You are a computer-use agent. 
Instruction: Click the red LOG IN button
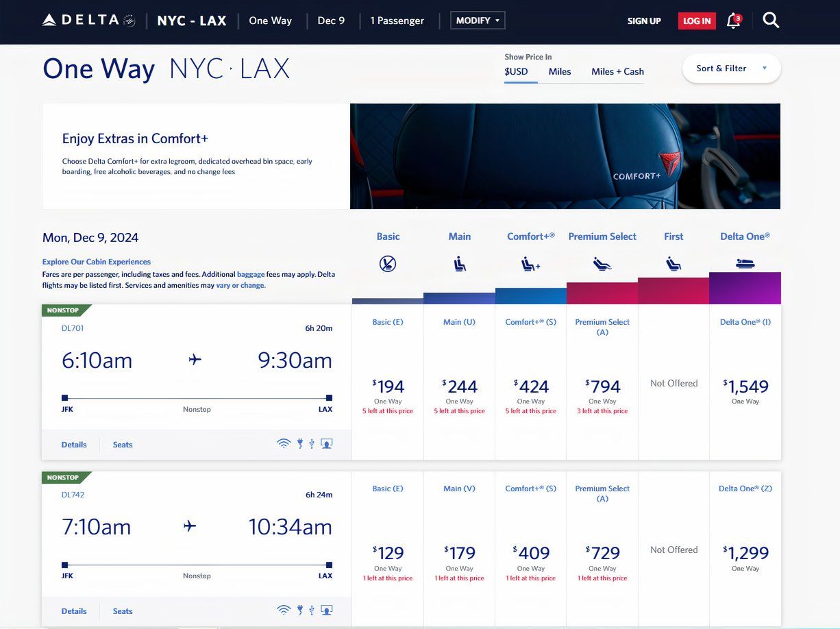697,21
